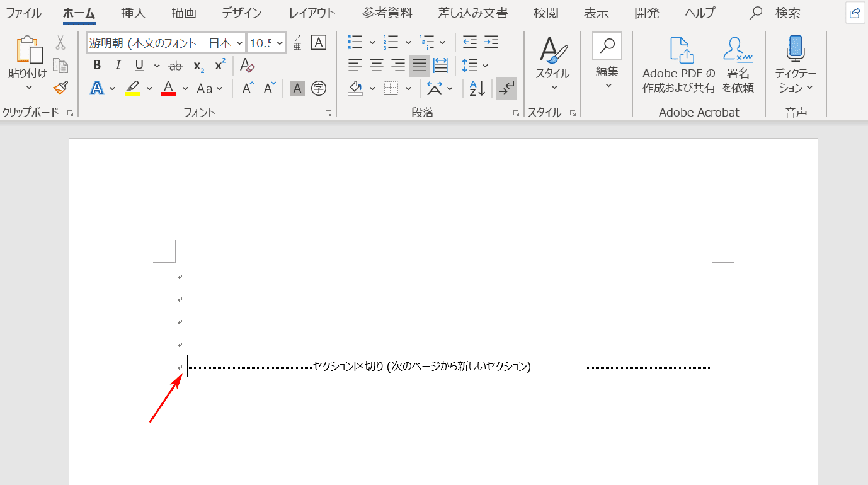Switch to the Review (校閲) tab

(545, 13)
